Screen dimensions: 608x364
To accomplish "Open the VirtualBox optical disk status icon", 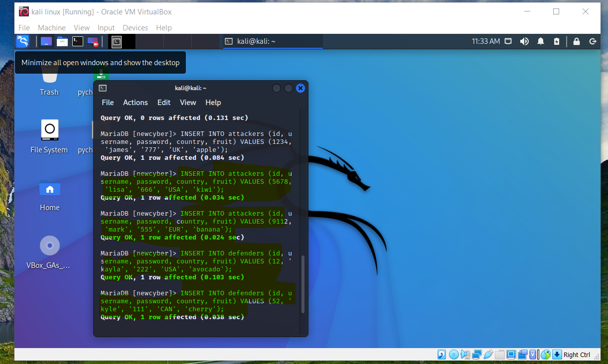I will (454, 355).
